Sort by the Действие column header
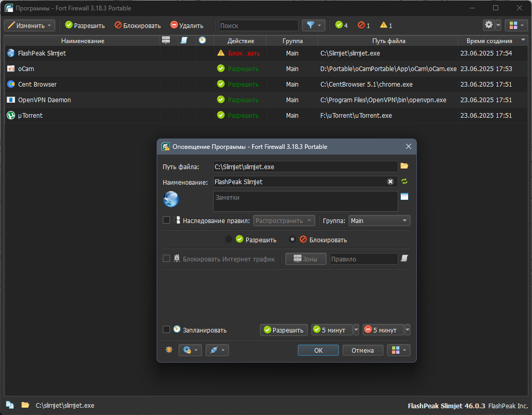Screen dimensions: 532x415 tap(241, 40)
